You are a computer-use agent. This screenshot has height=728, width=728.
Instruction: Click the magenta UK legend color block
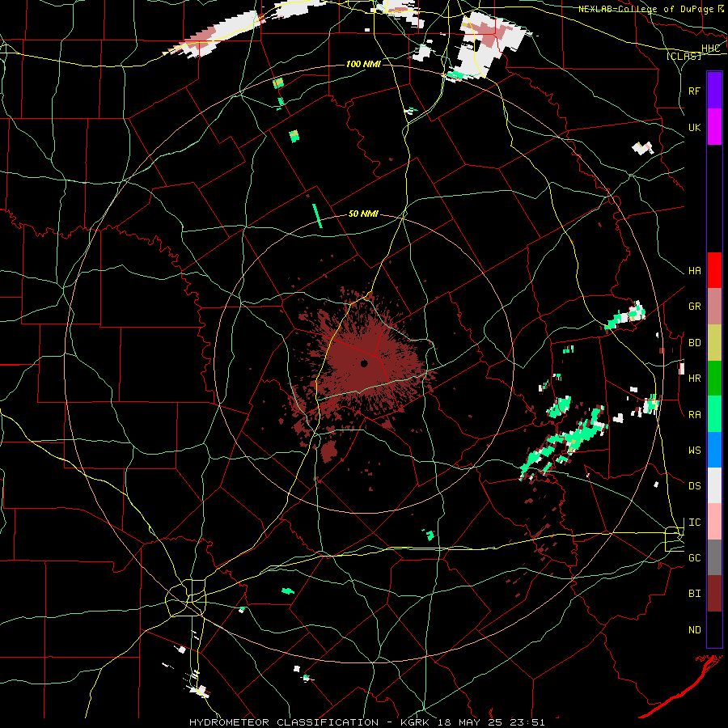714,127
